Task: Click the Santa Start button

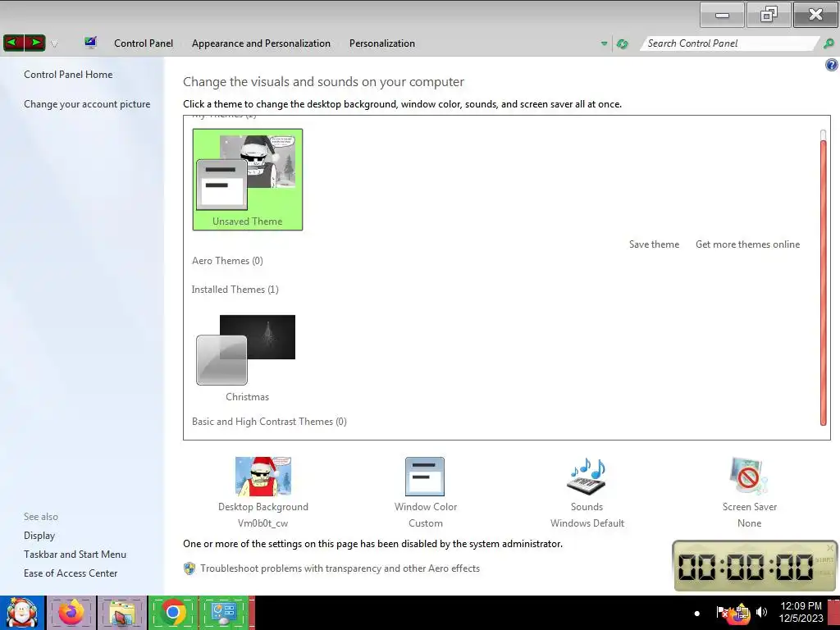Action: [21, 613]
